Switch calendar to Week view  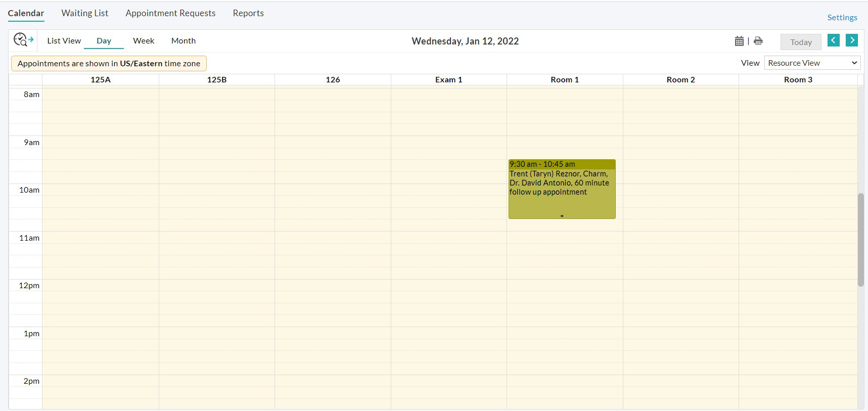click(144, 41)
